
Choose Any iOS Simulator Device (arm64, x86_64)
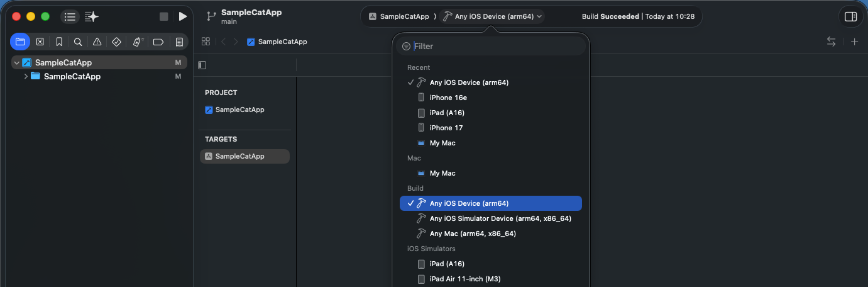tap(491, 218)
